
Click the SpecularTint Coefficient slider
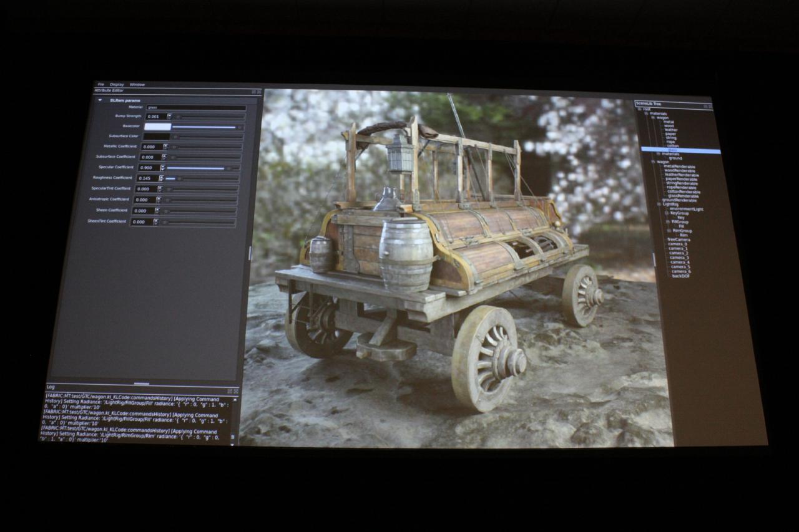tap(200, 189)
